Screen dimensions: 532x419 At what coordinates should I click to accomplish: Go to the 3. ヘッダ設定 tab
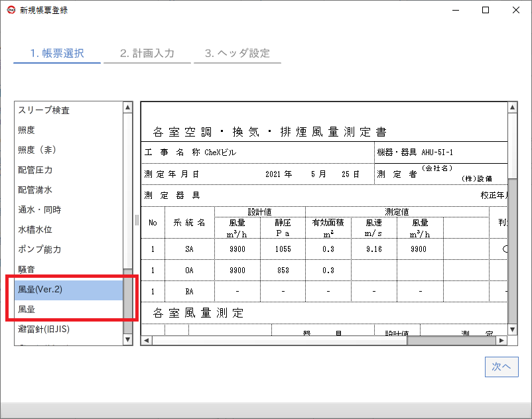click(x=237, y=54)
